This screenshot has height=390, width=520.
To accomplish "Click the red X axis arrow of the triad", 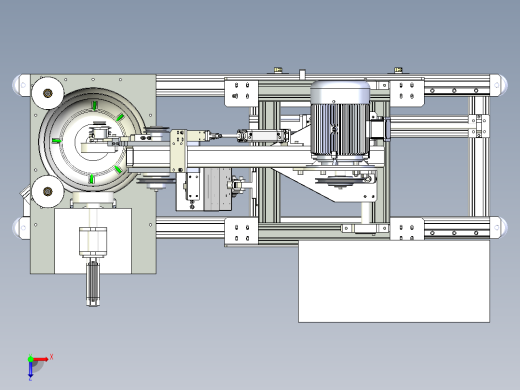I will click(41, 359).
